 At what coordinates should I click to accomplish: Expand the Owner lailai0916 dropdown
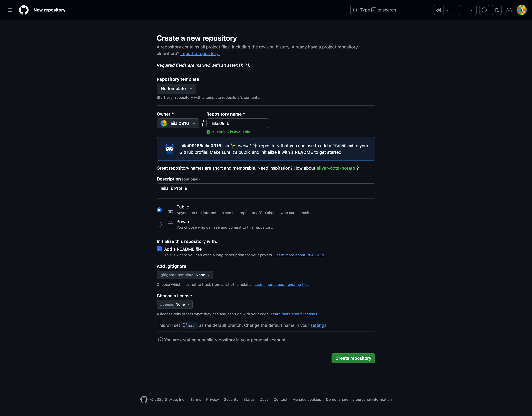(178, 123)
